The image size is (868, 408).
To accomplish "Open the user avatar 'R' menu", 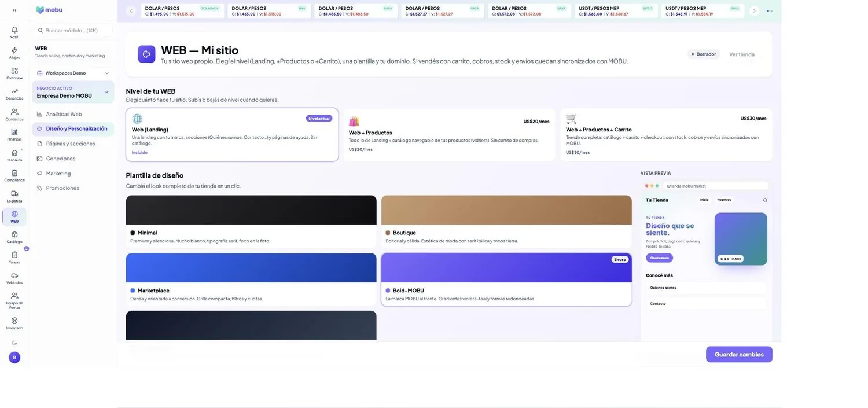I will point(14,358).
